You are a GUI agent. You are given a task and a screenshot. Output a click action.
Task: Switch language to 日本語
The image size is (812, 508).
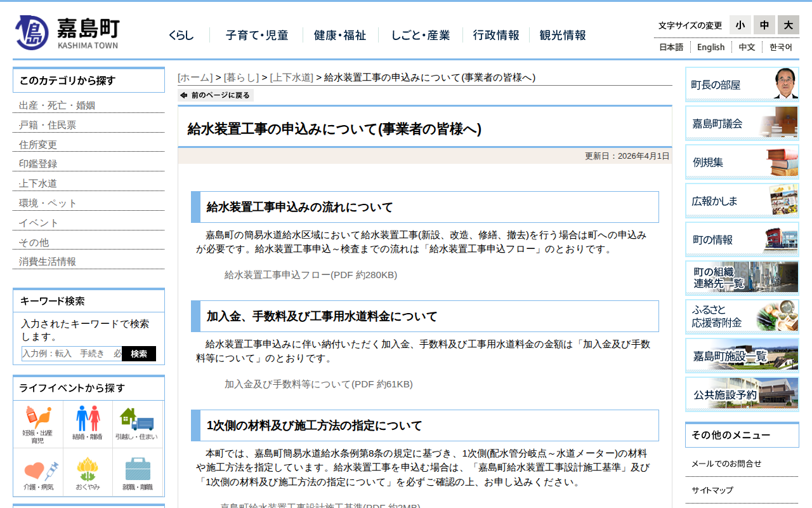tap(671, 47)
